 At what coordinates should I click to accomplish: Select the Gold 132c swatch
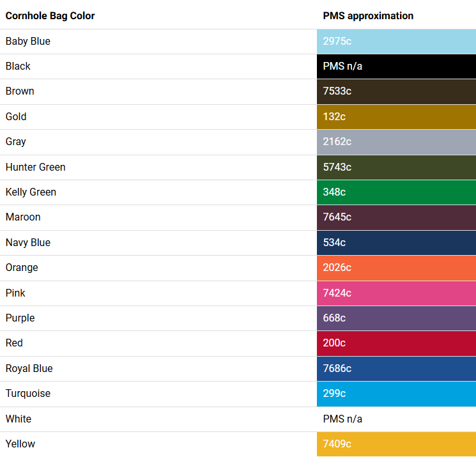click(397, 117)
